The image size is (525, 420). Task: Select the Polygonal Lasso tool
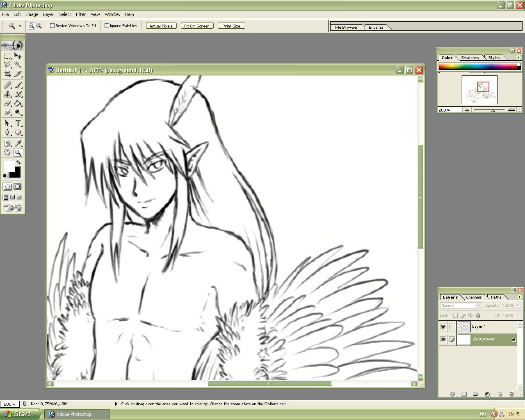(7, 65)
